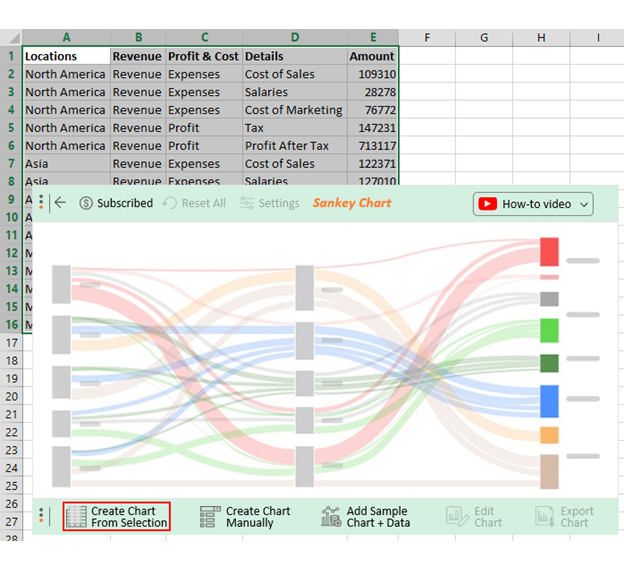
Task: Select row 1 header
Action: point(11,56)
